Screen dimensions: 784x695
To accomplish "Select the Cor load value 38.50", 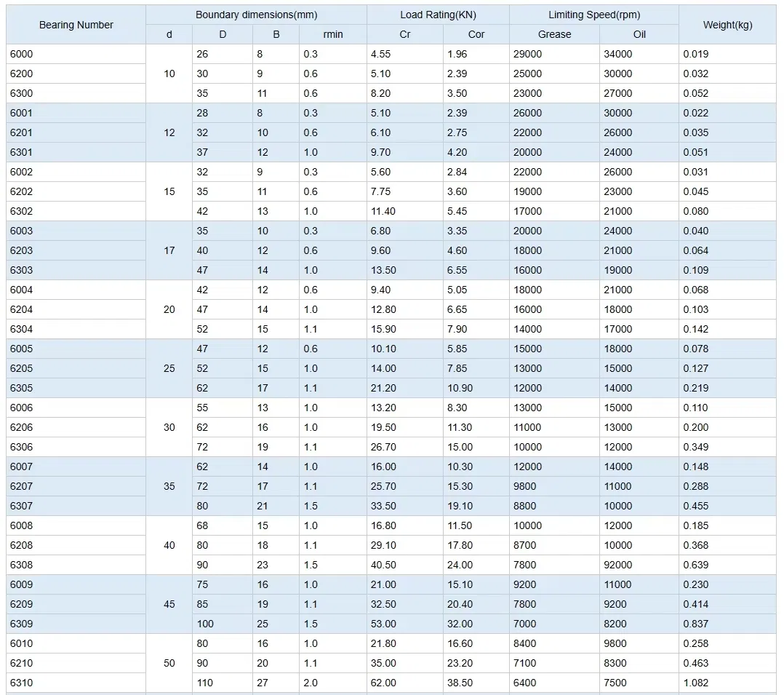I will [460, 683].
